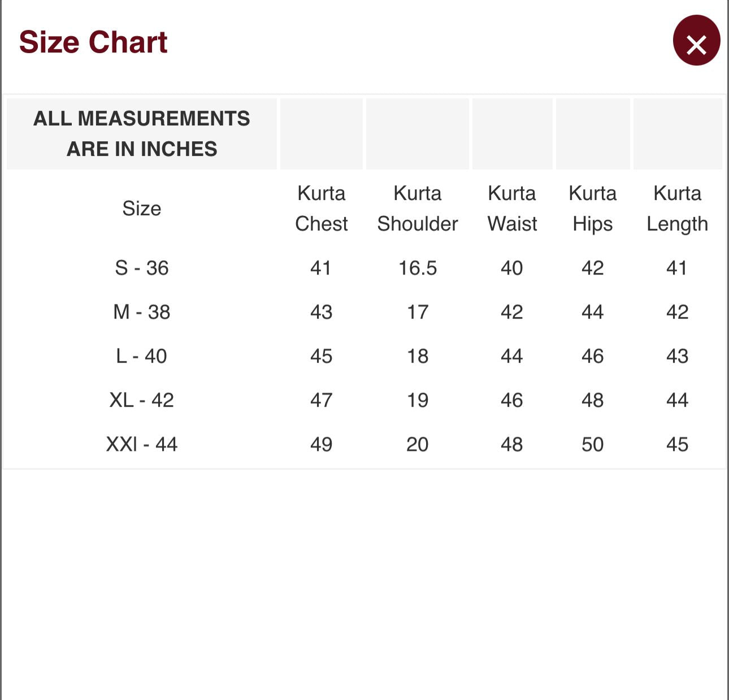The width and height of the screenshot is (729, 700).
Task: Select the M - 38 size row
Action: (x=364, y=312)
